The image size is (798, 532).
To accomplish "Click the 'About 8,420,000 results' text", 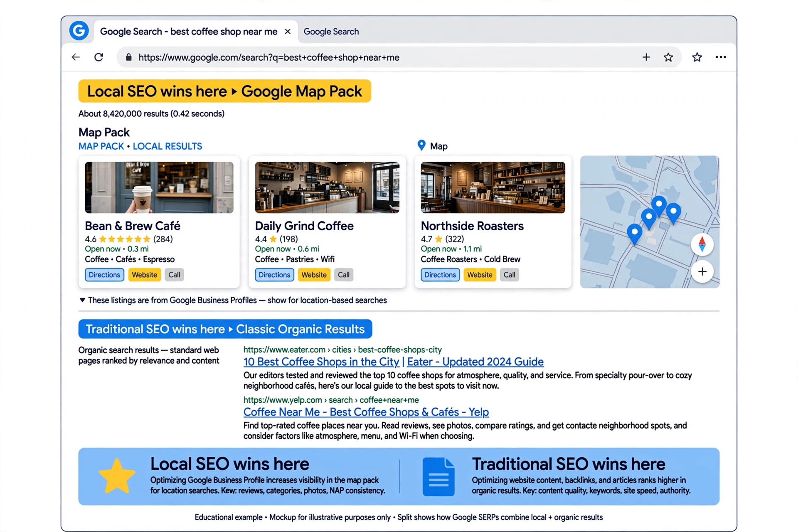I will point(151,114).
